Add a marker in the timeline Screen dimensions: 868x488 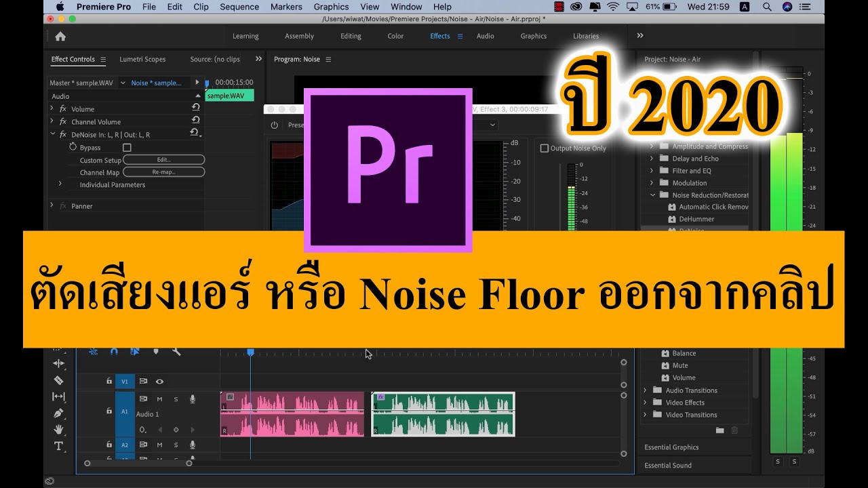click(x=155, y=351)
